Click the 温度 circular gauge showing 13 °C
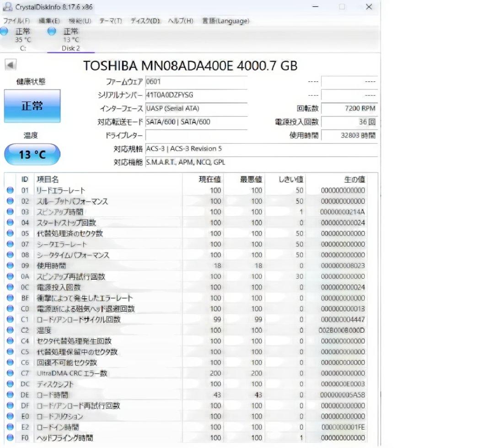The image size is (494, 448). pos(32,154)
